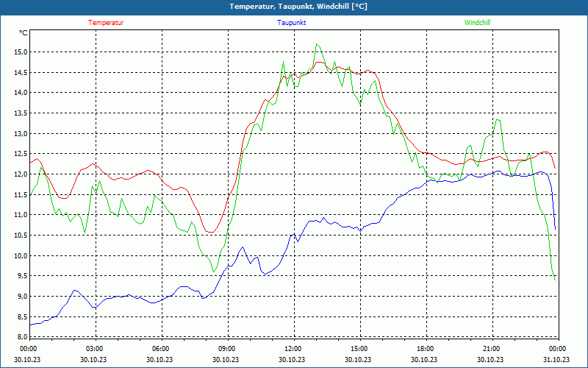Viewport: 588px width, 368px height.
Task: Click the 11,5 y-axis value
Action: [21, 194]
